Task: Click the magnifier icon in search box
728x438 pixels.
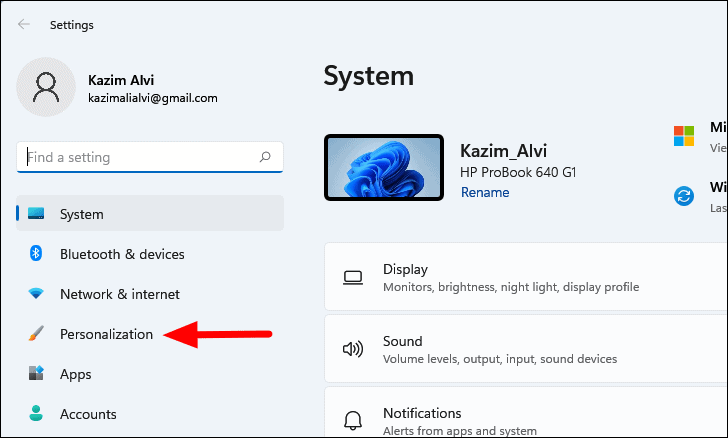Action: tap(265, 157)
